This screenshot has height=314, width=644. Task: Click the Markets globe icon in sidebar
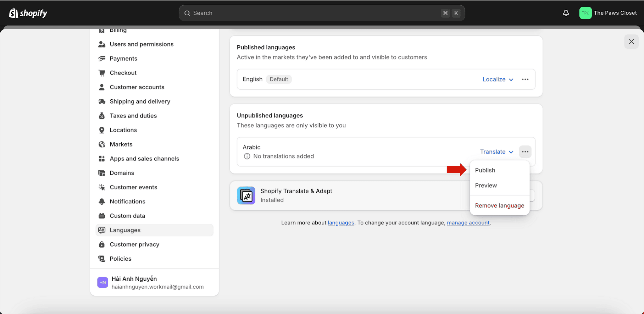[102, 144]
